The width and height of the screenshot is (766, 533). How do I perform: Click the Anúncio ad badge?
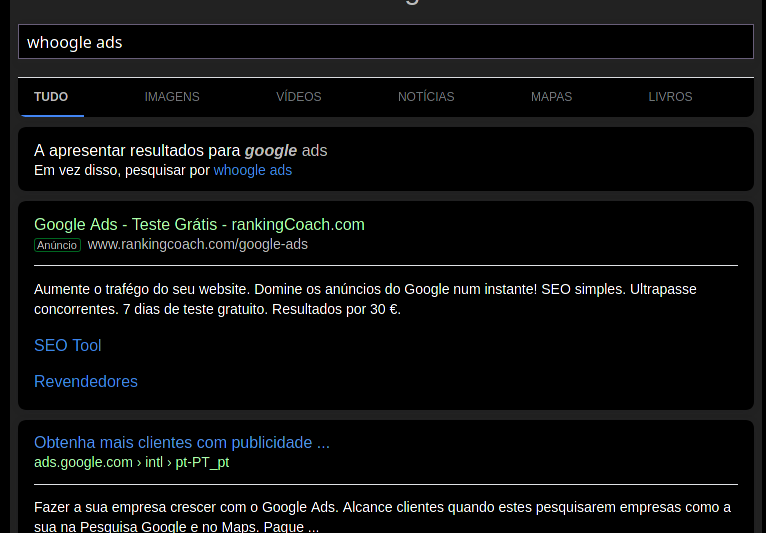57,245
